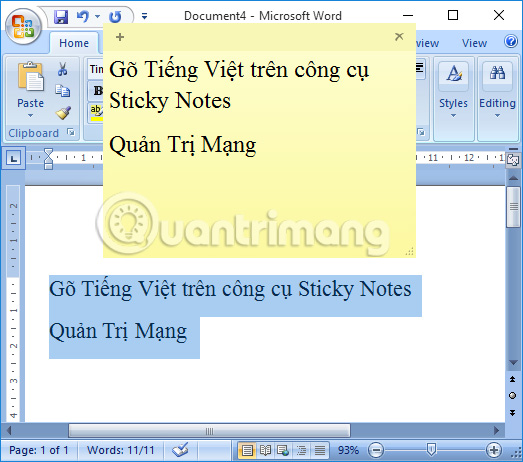Open the Office Button menu
Screen dimensions: 523x462
point(23,27)
